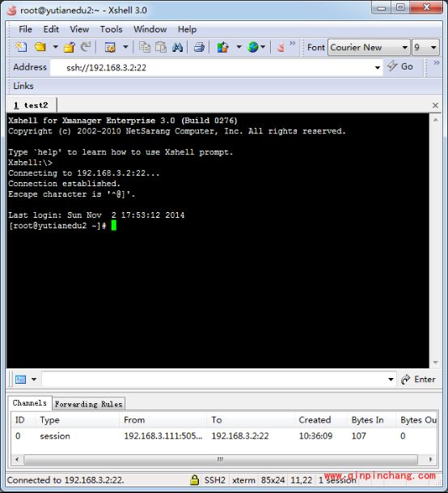Viewport: 448px width, 493px height.
Task: Click terminal scroll down arrow
Action: tap(435, 363)
